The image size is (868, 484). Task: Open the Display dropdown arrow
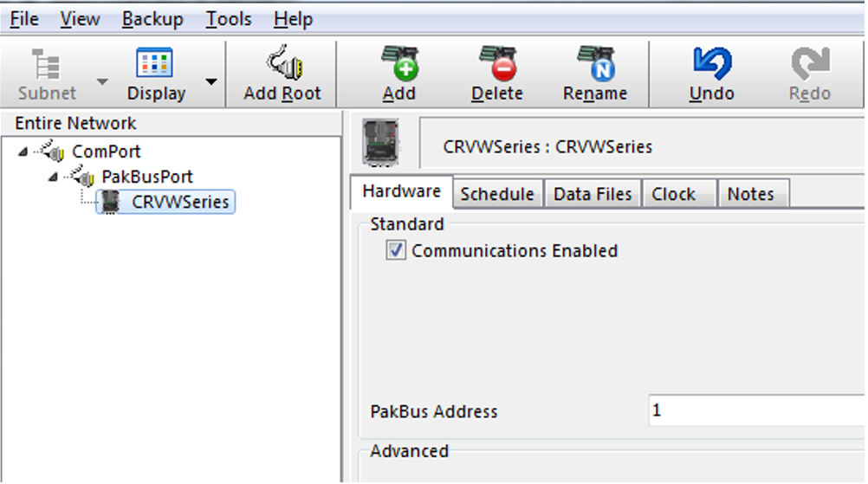211,82
